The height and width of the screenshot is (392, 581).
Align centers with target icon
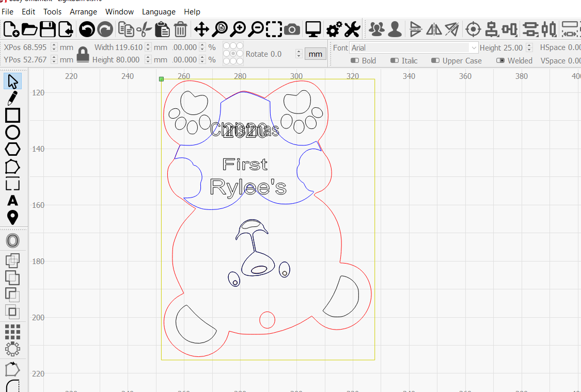(473, 29)
